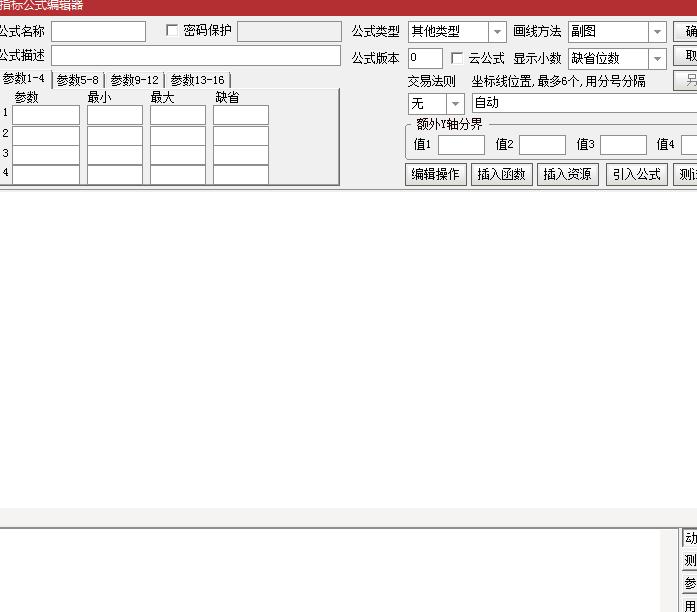Viewport: 697px width, 612px height.
Task: Click row 3 最大 value cell
Action: [178, 155]
